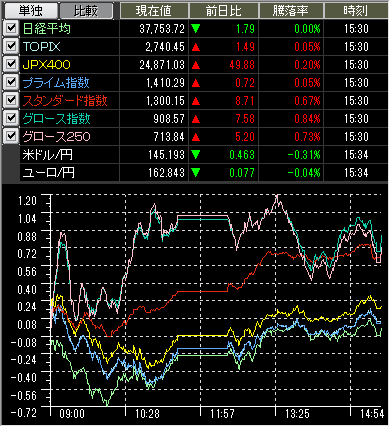Click the グロース250 up arrow indicator
Screen dimensions: 390x427
[x=196, y=137]
